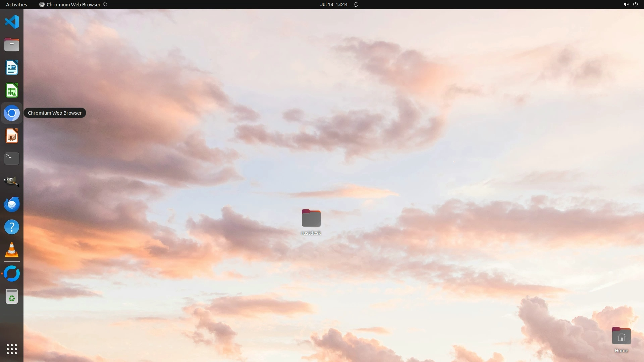Open the Chromium Web Browser app menu
644x362 pixels.
pos(73,4)
